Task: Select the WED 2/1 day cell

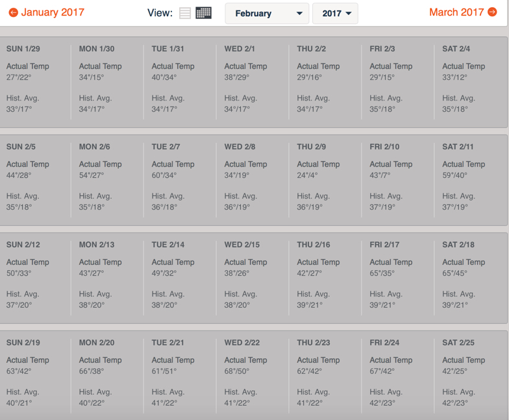Action: 254,81
